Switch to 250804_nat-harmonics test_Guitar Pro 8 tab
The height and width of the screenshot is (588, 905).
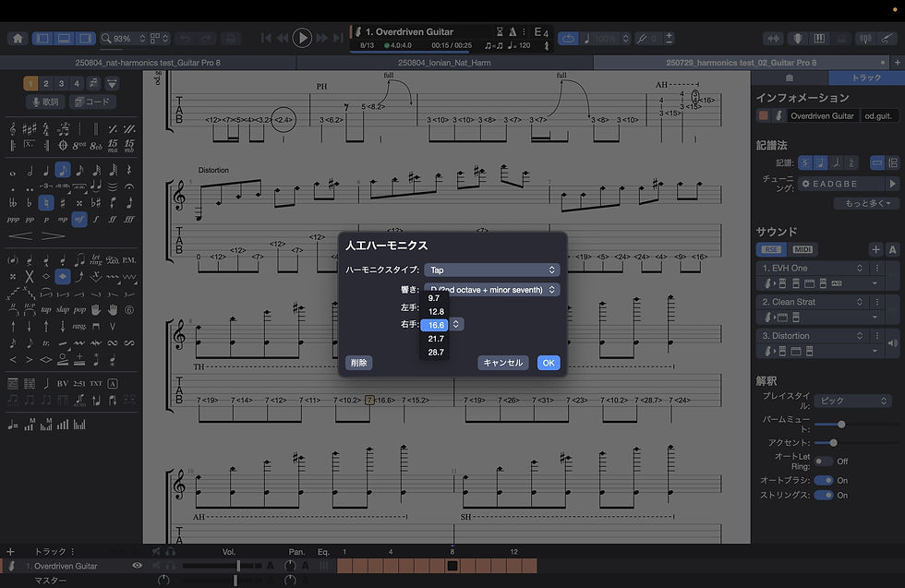(148, 63)
